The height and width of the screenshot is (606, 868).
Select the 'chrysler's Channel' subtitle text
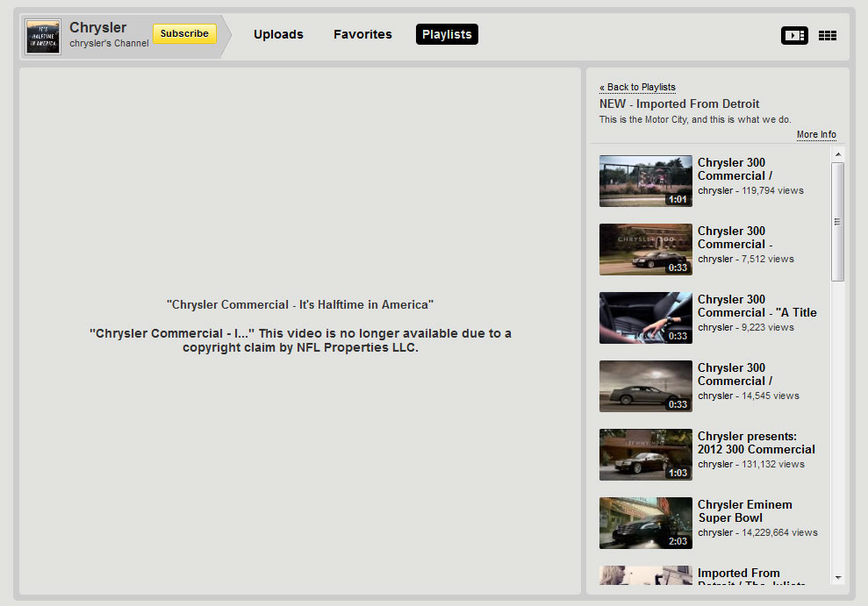[109, 43]
